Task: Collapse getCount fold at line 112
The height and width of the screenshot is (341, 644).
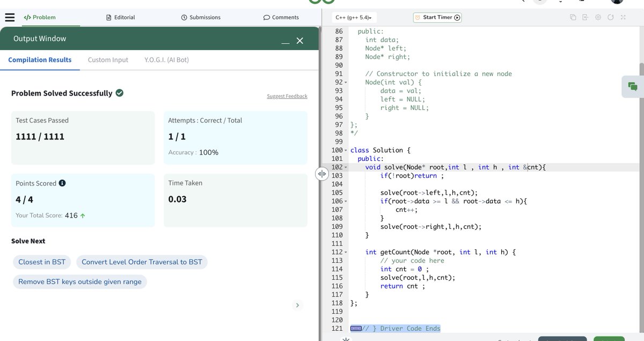Action: pos(346,253)
